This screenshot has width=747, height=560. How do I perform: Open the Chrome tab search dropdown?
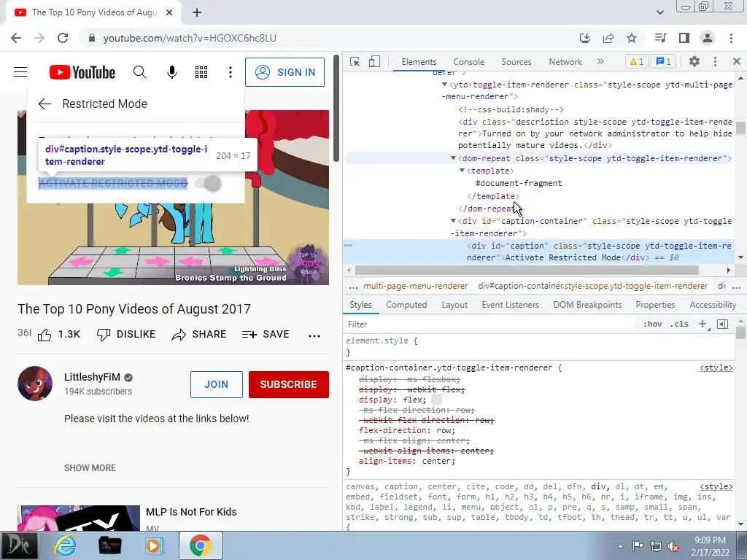click(x=660, y=13)
